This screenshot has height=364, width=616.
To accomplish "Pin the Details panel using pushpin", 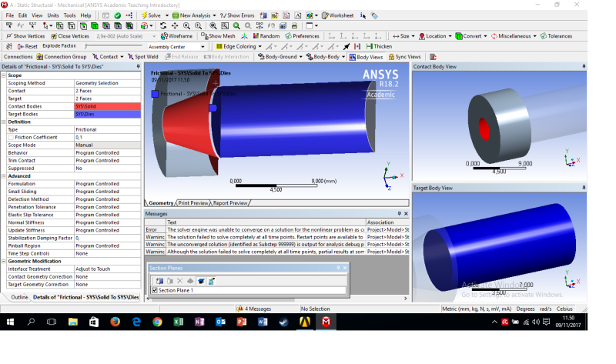I will [x=138, y=66].
